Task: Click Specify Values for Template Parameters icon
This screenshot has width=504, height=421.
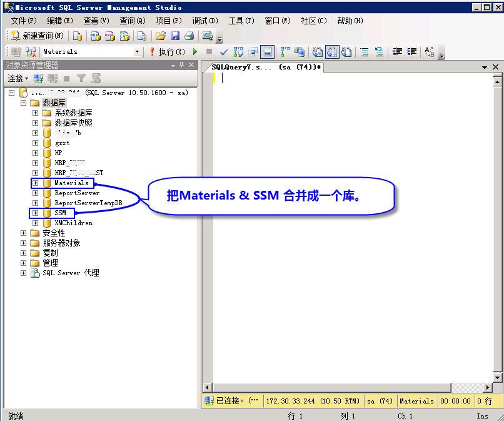Action: (430, 52)
